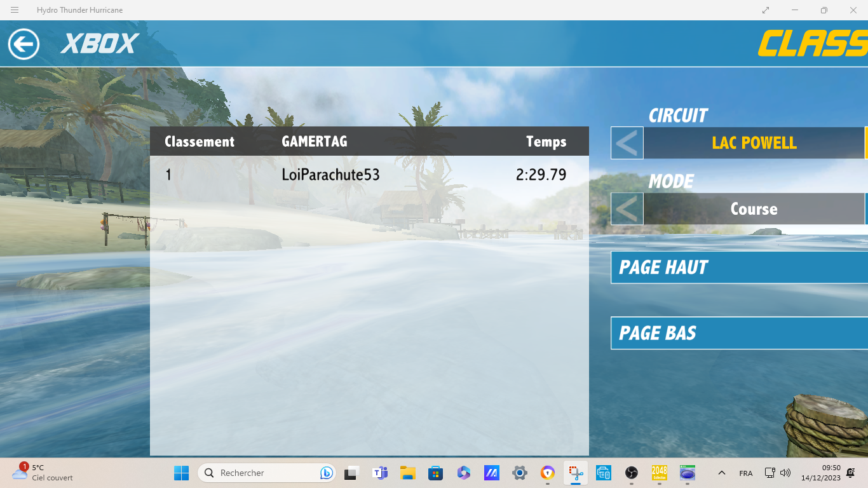Click the GAMERTAG column header
The height and width of the screenshot is (488, 868).
(x=315, y=142)
